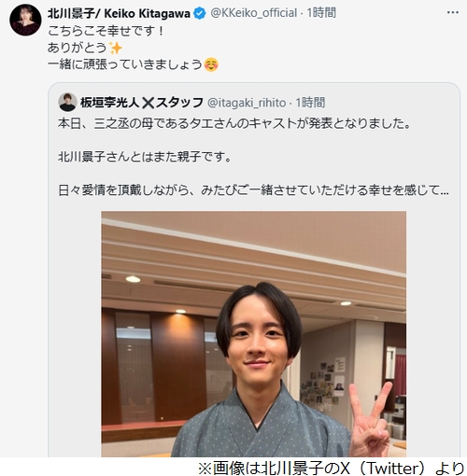The width and height of the screenshot is (467, 476).
Task: Click the sparkle emoji after ありがとう
Action: click(116, 48)
